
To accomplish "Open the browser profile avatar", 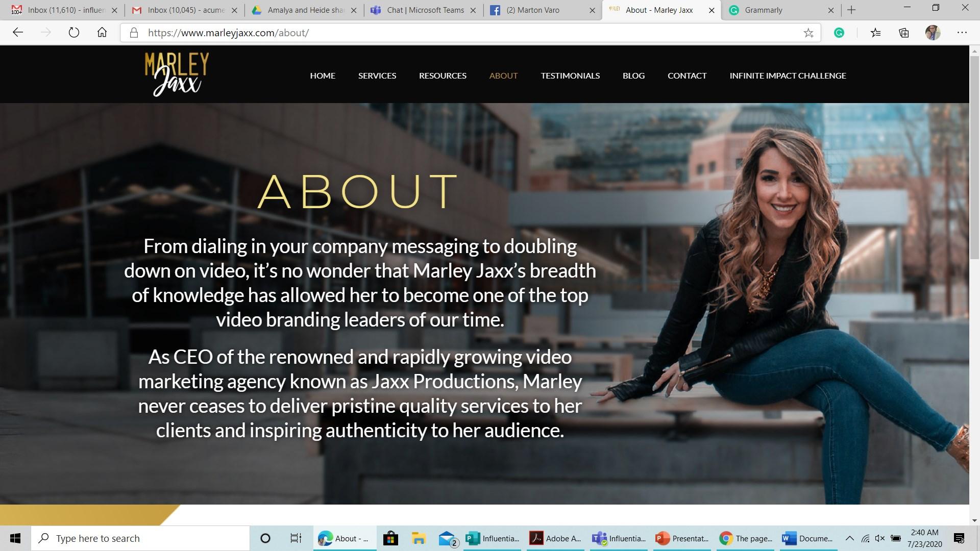I will (x=933, y=33).
